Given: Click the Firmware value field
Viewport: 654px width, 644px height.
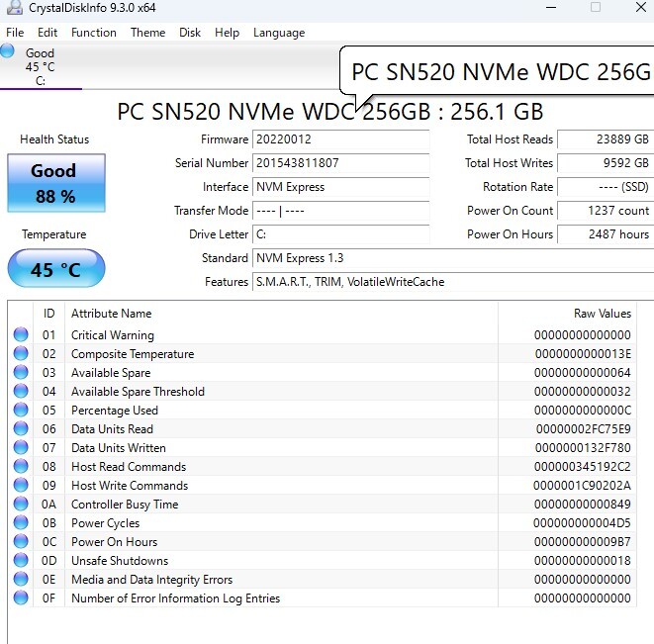Looking at the screenshot, I should [340, 139].
